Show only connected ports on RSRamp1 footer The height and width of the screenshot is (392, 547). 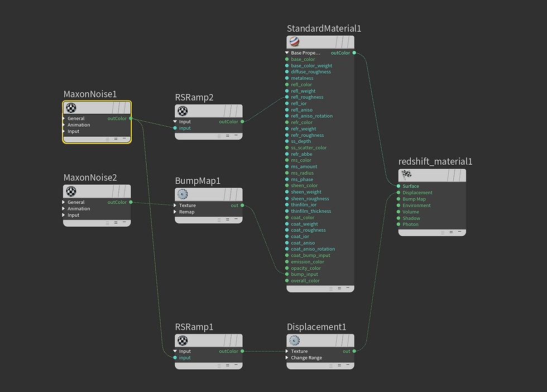pos(228,365)
